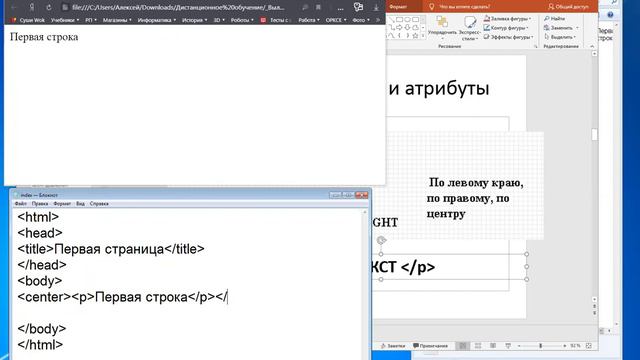Open the Справка menu in Notepad
The width and height of the screenshot is (640, 360).
99,203
